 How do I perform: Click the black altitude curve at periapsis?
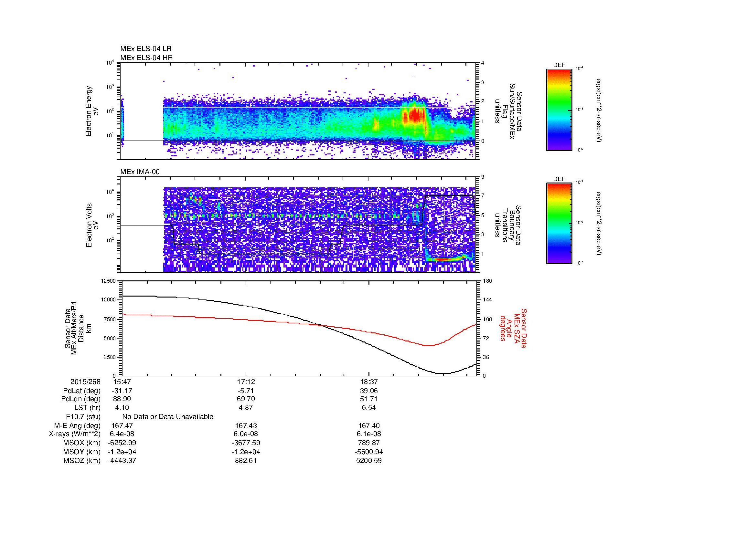coord(443,373)
